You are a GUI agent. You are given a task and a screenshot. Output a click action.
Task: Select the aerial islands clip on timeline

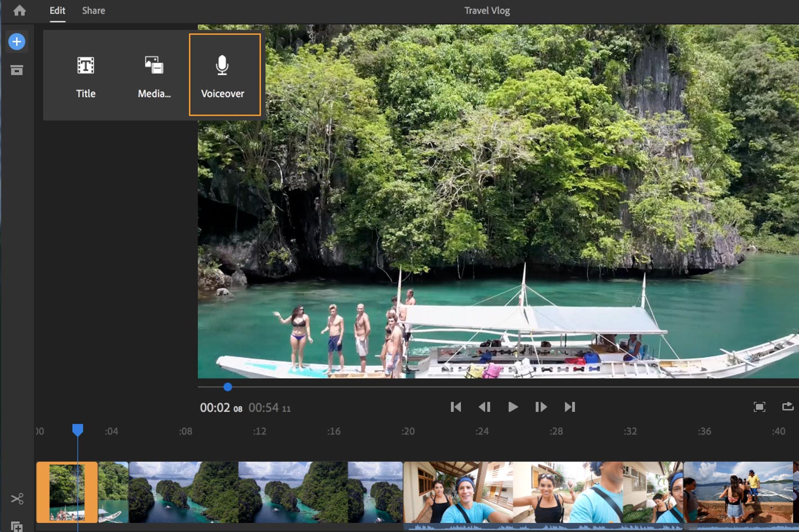tap(266, 492)
